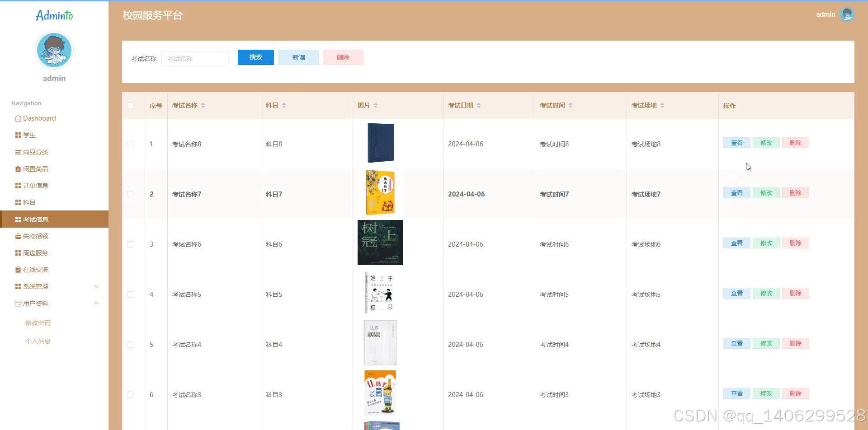Click 查看 for row 考试名称8
This screenshot has height=430, width=868.
(737, 143)
